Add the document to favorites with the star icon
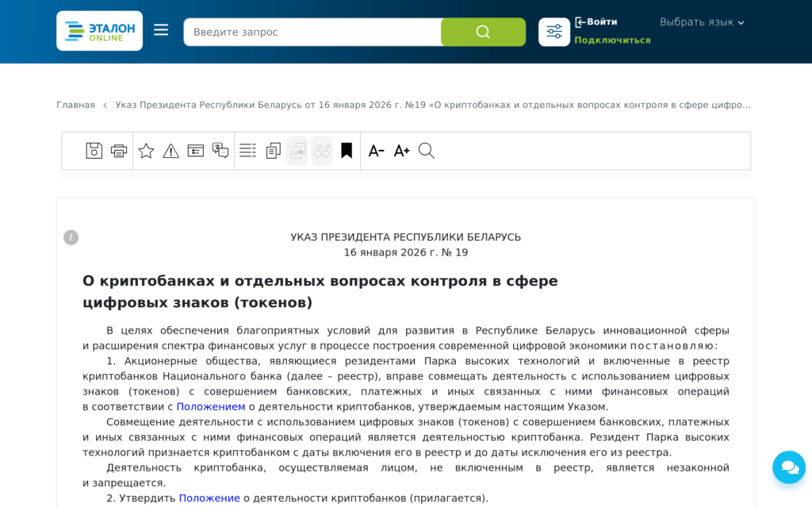 (x=146, y=150)
